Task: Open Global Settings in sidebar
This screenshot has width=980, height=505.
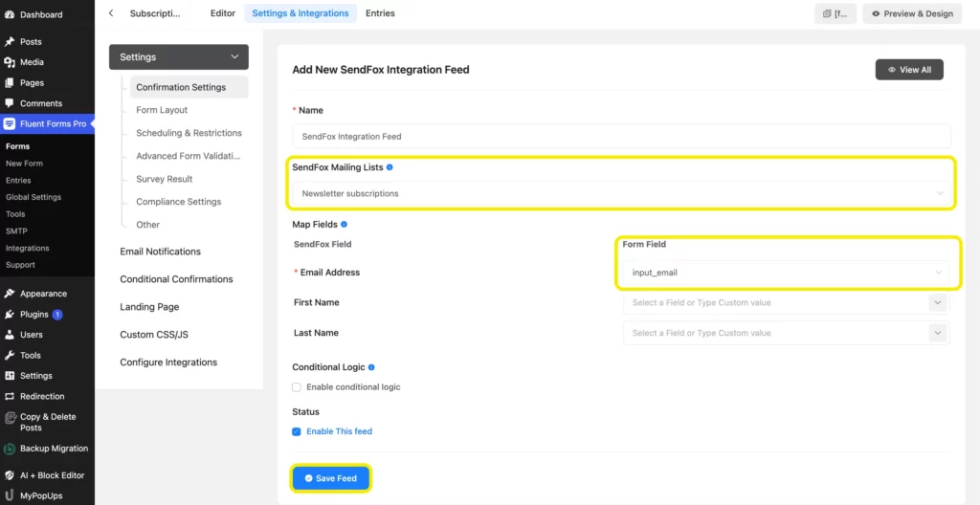Action: 33,197
